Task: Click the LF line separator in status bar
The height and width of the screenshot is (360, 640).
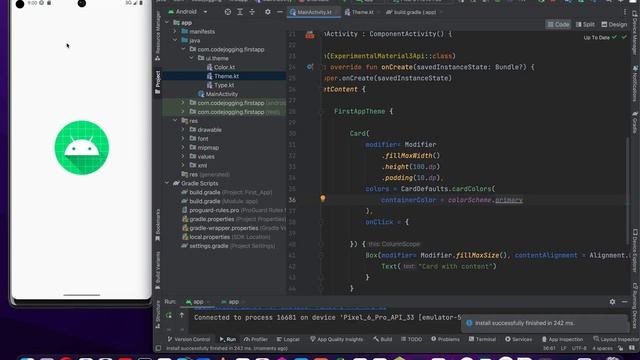Action: (563, 348)
